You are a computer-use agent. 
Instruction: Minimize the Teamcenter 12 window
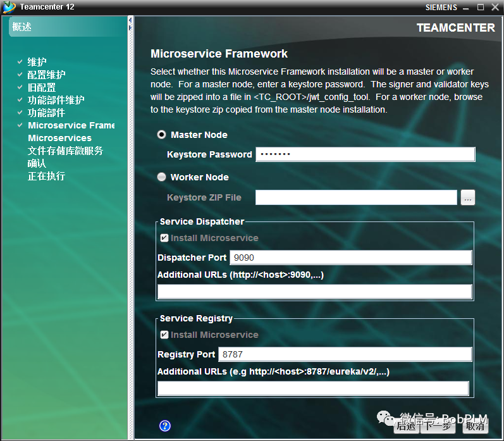point(466,8)
